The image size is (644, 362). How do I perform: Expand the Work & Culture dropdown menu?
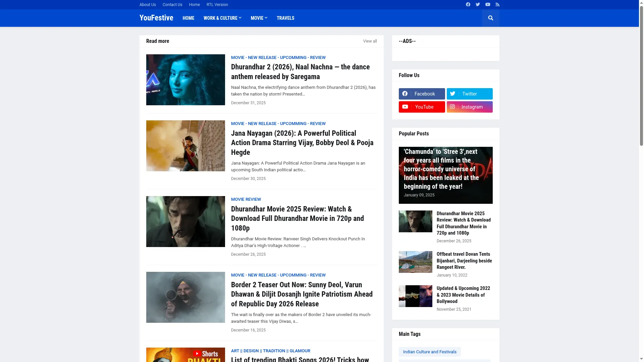tap(222, 18)
